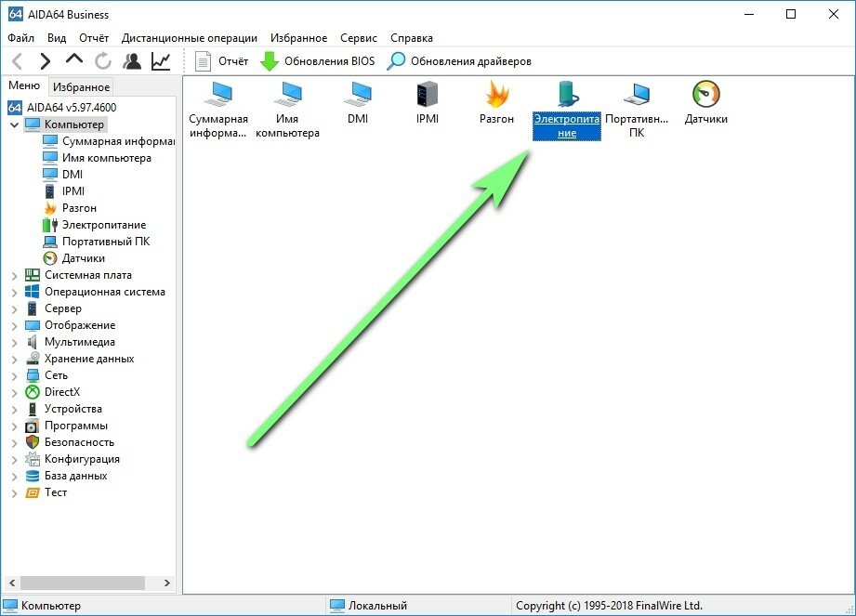Select DMI in the left tree
The width and height of the screenshot is (856, 616).
pos(63,175)
